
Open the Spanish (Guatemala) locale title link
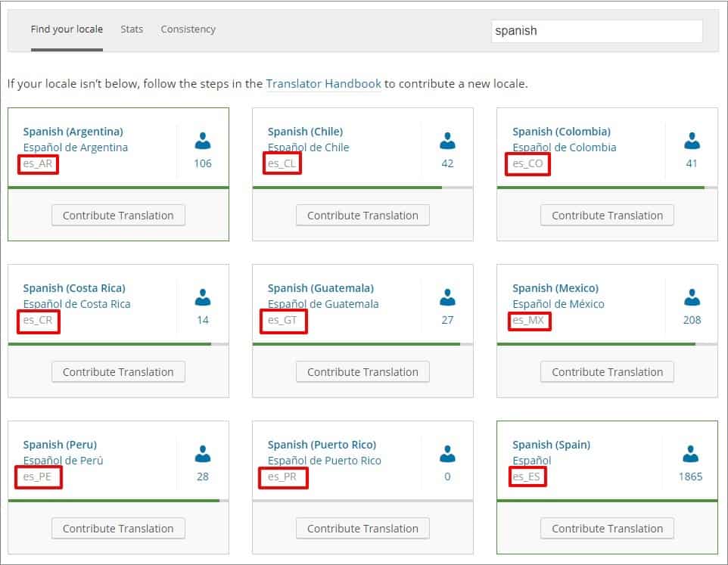click(x=321, y=288)
